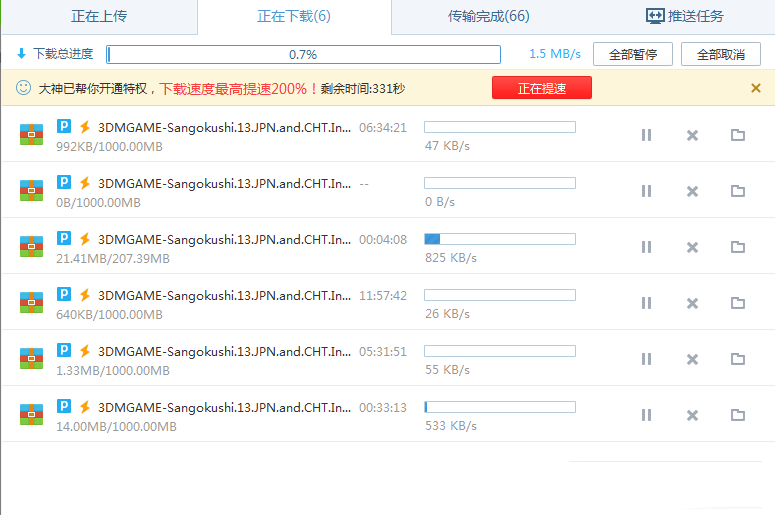This screenshot has height=515, width=775.
Task: Click the blue P badge in the 0B/1000.00MB row
Action: 64,182
